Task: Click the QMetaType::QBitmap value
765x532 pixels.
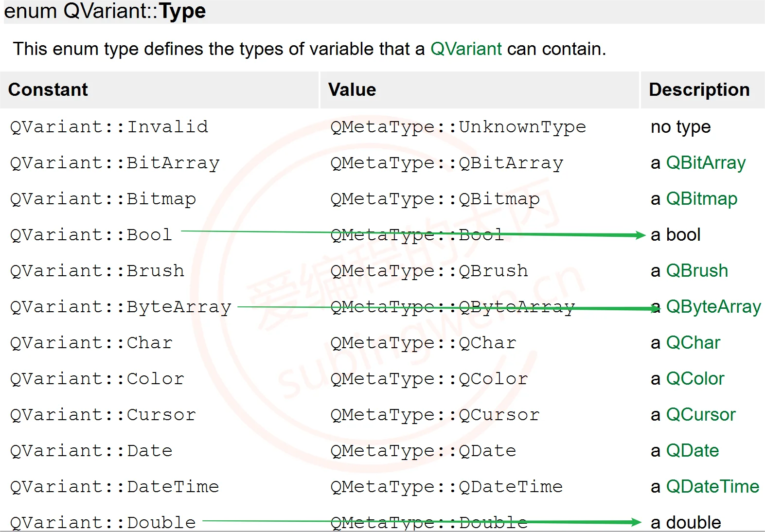Action: point(435,199)
